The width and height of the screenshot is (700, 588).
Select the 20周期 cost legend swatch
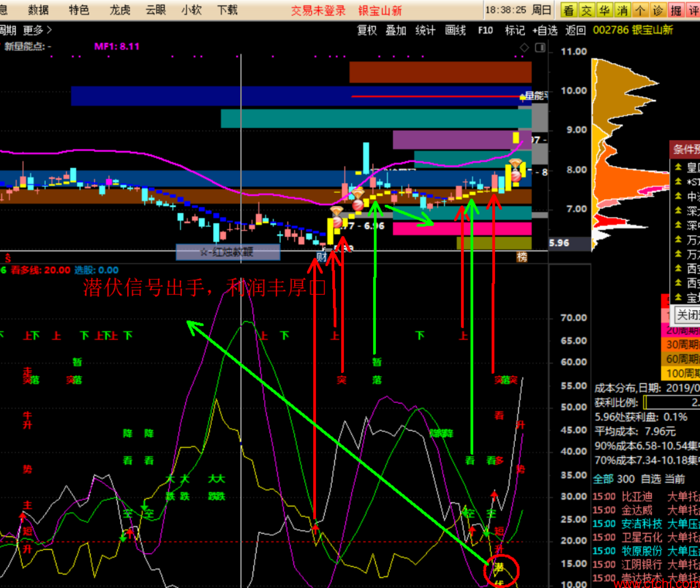(x=680, y=330)
